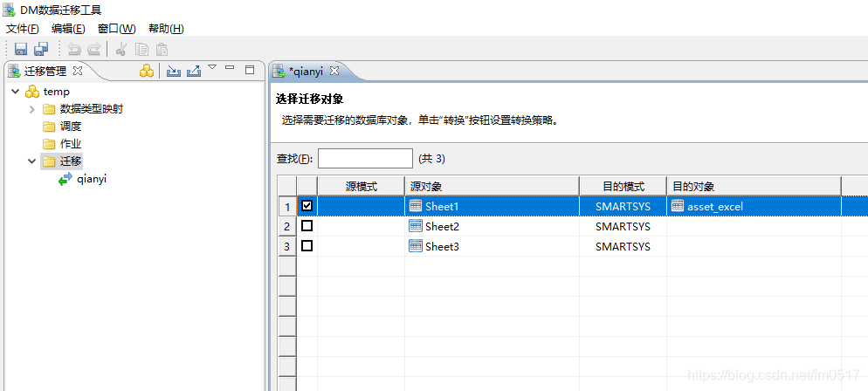This screenshot has height=391, width=868.
Task: Click the Sheet2 source object cell
Action: point(493,226)
